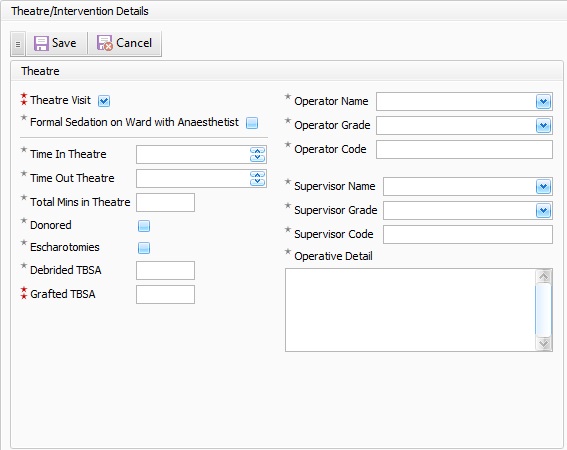Click the Operator Code text field

pyautogui.click(x=464, y=149)
